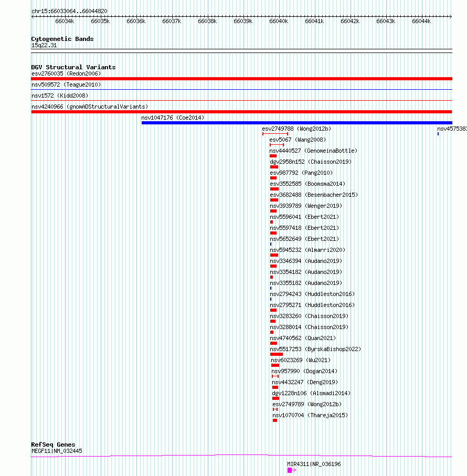The width and height of the screenshot is (467, 476).
Task: Click the RefSeq Genes track title
Action: [x=53, y=445]
